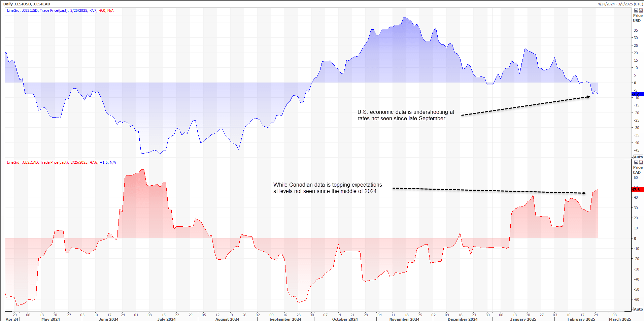Image resolution: width=644 pixels, height=321 pixels.
Task: Click July 2024 on the time axis
Action: tap(167, 319)
